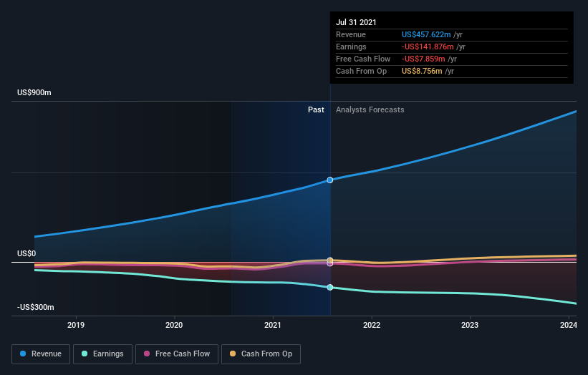
Task: Click the US$0 y-axis label
Action: coord(26,253)
